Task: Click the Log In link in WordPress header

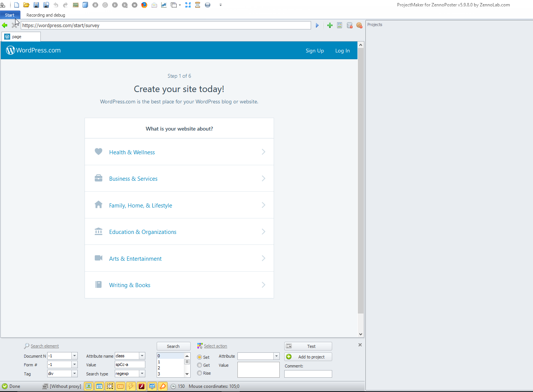Action: tap(342, 51)
